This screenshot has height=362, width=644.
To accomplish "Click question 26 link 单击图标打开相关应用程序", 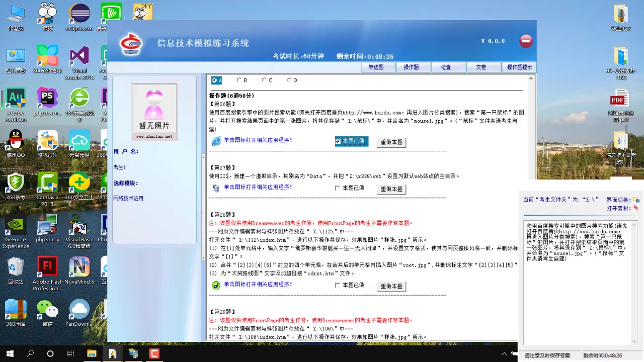I will click(x=258, y=140).
